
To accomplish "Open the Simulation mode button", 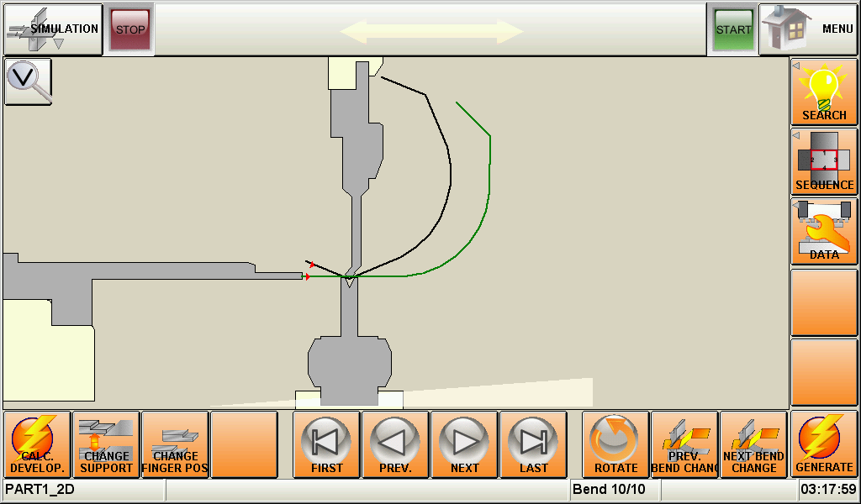I will 52,29.
